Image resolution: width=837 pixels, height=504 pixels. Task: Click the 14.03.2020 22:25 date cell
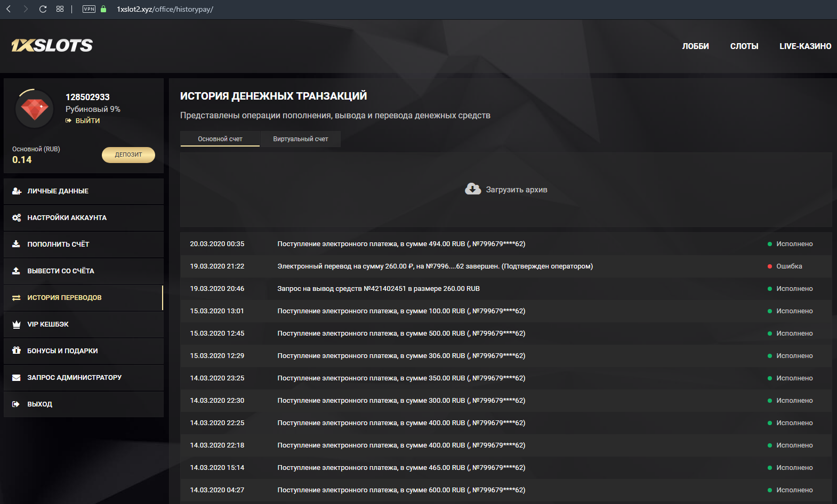(x=217, y=423)
